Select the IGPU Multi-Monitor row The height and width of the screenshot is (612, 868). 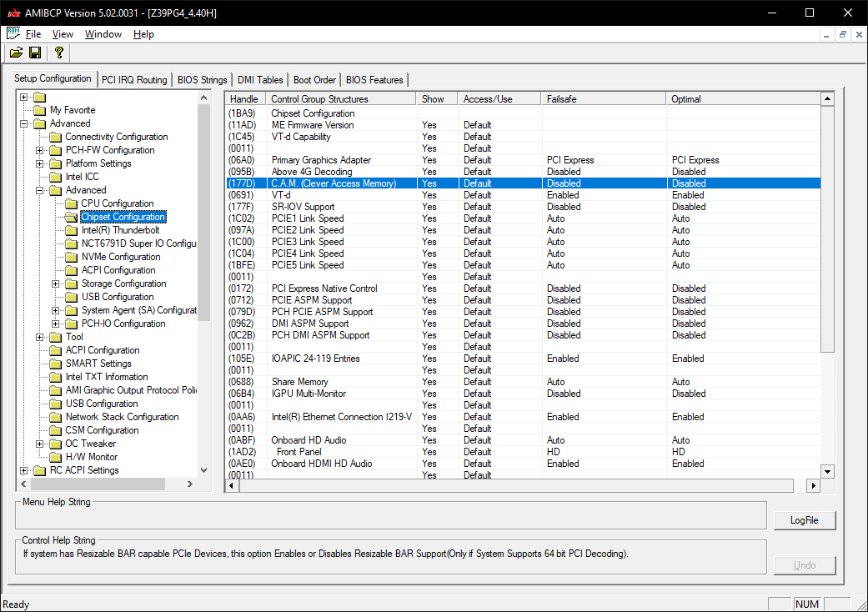pyautogui.click(x=523, y=394)
